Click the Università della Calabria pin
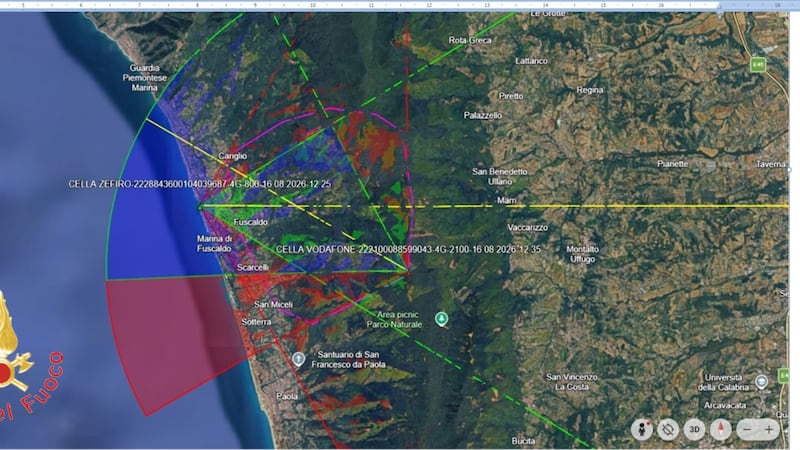This screenshot has height=450, width=800. click(761, 382)
